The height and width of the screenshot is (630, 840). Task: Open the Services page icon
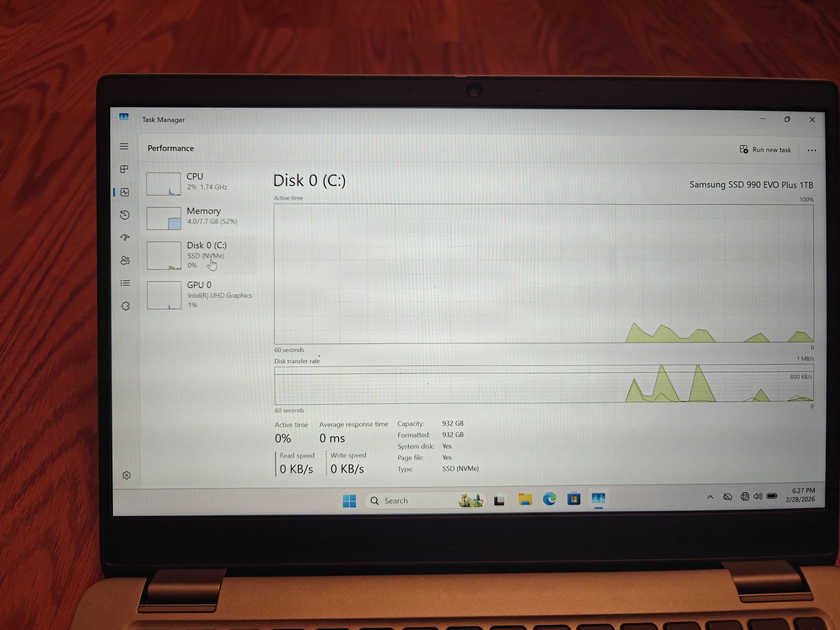125,306
